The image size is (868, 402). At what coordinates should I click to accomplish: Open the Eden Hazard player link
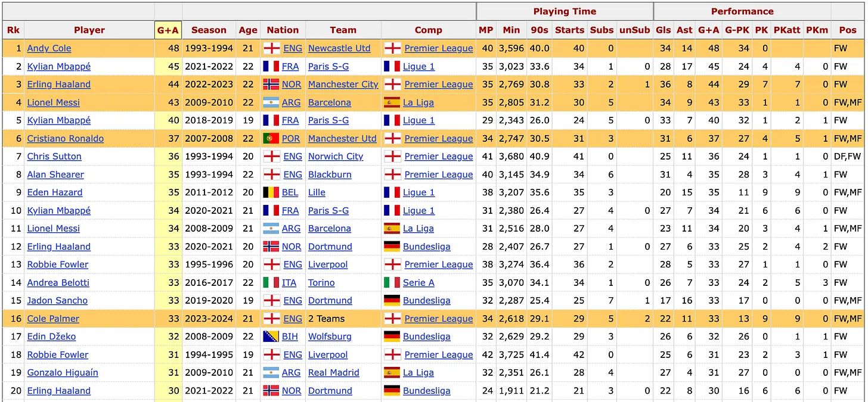(55, 192)
